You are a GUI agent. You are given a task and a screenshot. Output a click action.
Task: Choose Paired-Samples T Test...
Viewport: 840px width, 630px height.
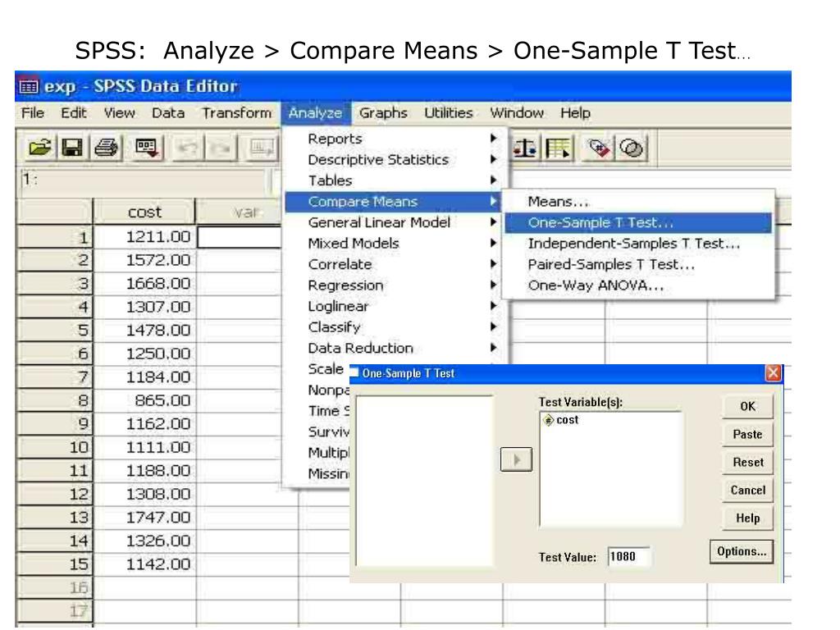pos(638,264)
